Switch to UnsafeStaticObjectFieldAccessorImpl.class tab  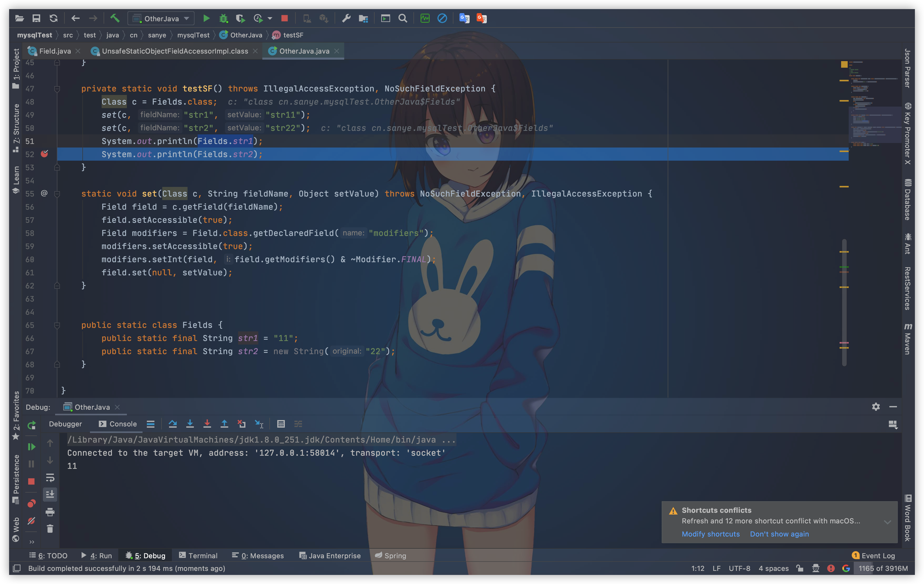(175, 51)
